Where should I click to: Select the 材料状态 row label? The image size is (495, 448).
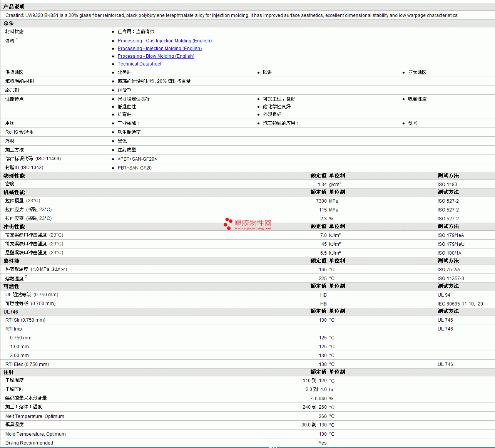point(14,32)
